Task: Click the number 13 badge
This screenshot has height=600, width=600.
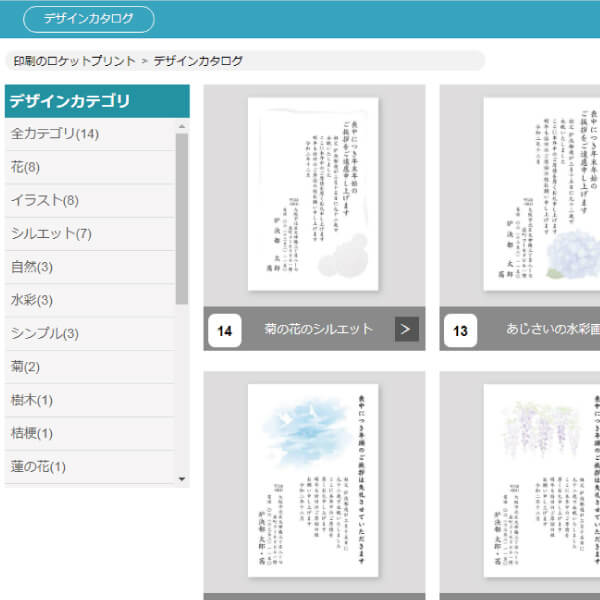Action: click(x=461, y=331)
